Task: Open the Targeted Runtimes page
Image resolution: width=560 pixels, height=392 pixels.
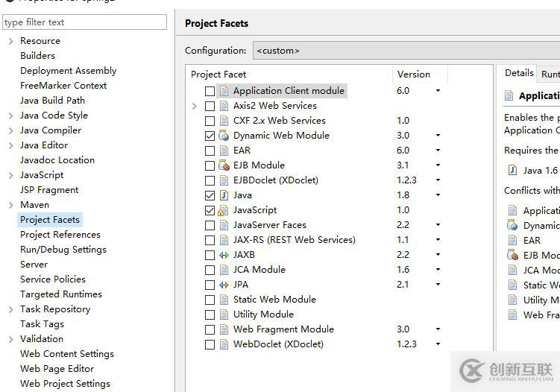Action: [x=60, y=294]
